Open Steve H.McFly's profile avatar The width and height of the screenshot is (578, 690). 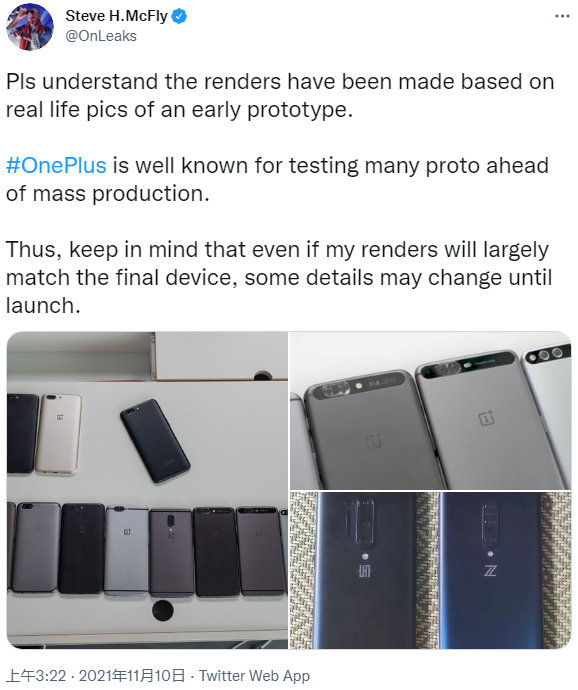point(30,27)
